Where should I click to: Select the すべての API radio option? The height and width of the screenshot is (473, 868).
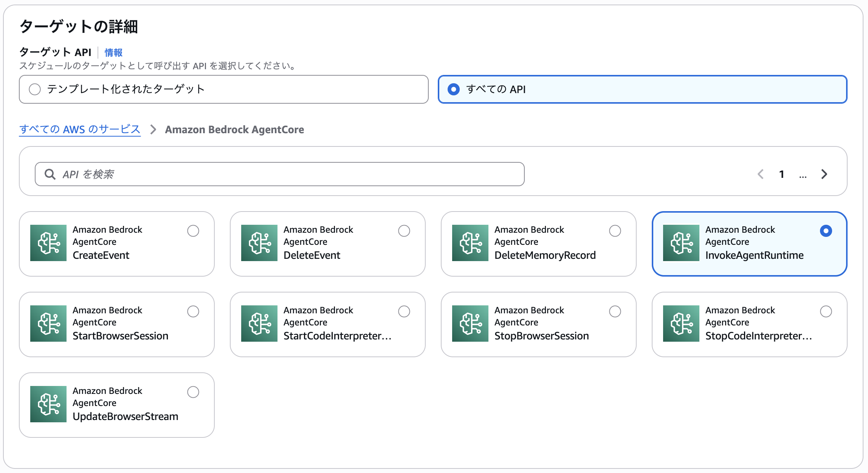point(454,89)
